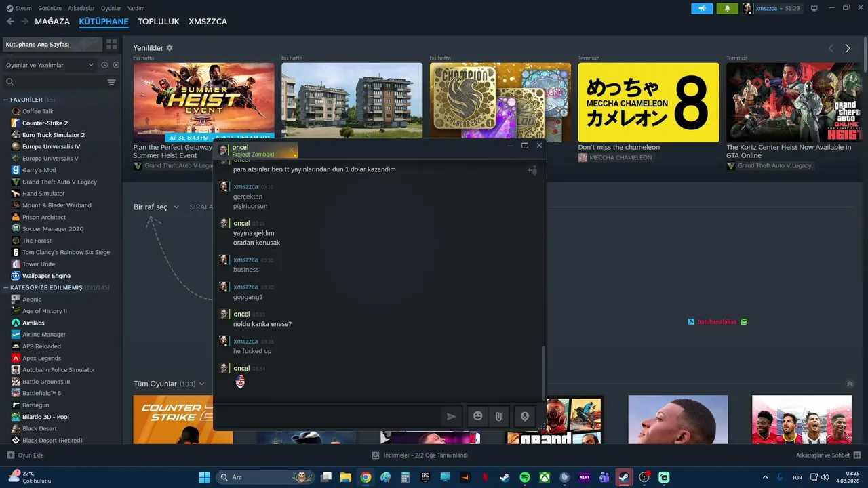The height and width of the screenshot is (488, 868).
Task: Open the emoji picker in chat
Action: pos(478,416)
